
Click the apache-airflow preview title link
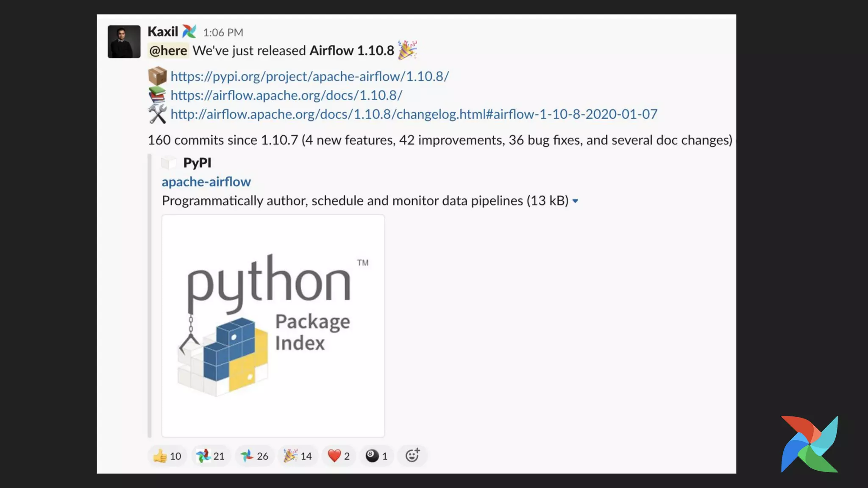click(x=206, y=182)
